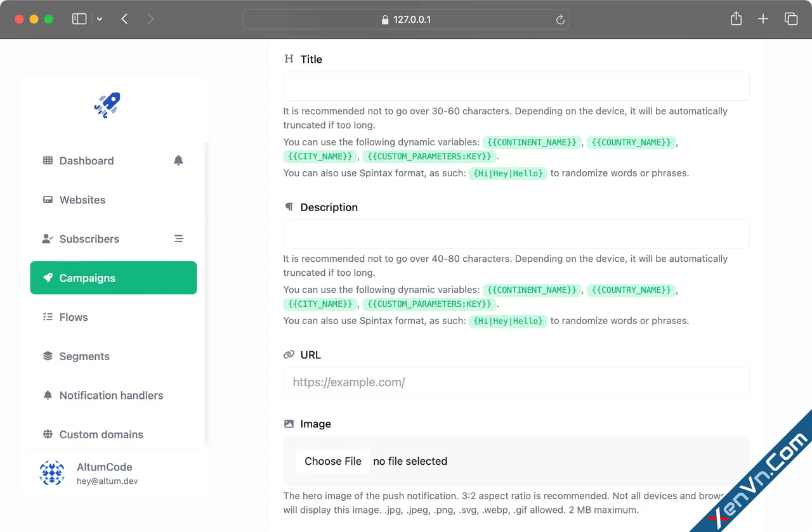Navigate to Websites in sidebar
This screenshot has height=532, width=812.
tap(82, 200)
